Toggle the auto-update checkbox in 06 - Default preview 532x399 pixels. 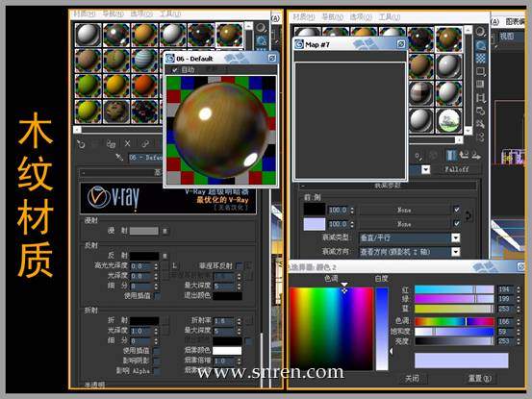(175, 70)
